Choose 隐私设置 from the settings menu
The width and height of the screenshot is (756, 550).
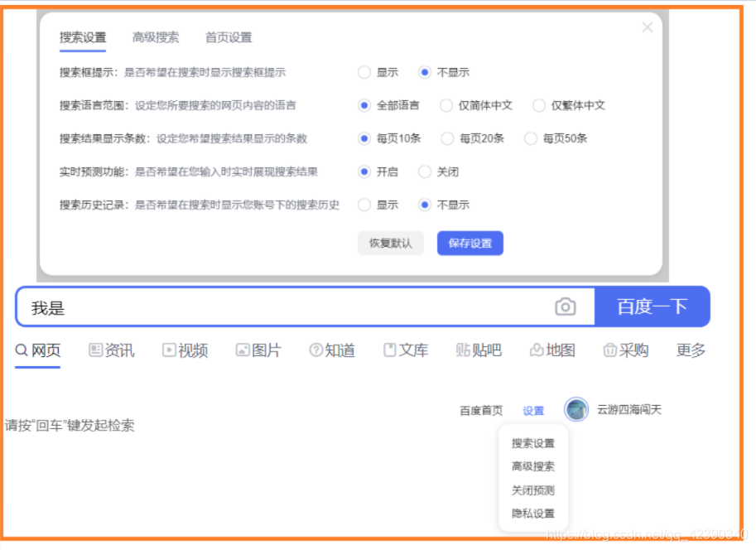pyautogui.click(x=532, y=514)
